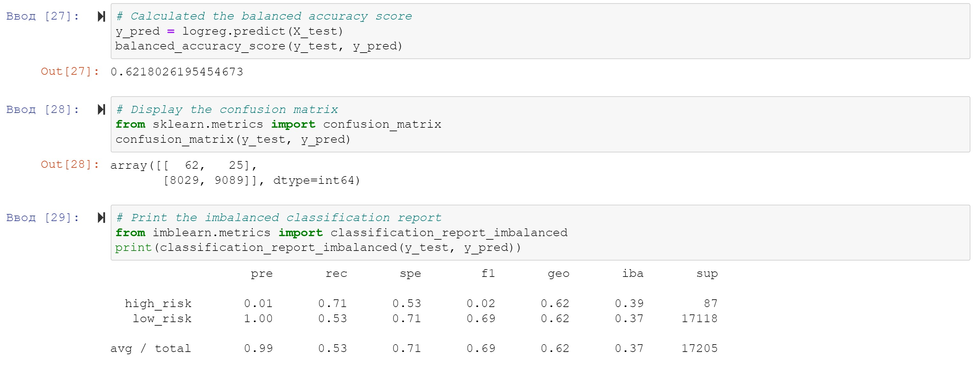
Task: Click the confusion_matrix(y_test, y_pred) call line
Action: [232, 140]
